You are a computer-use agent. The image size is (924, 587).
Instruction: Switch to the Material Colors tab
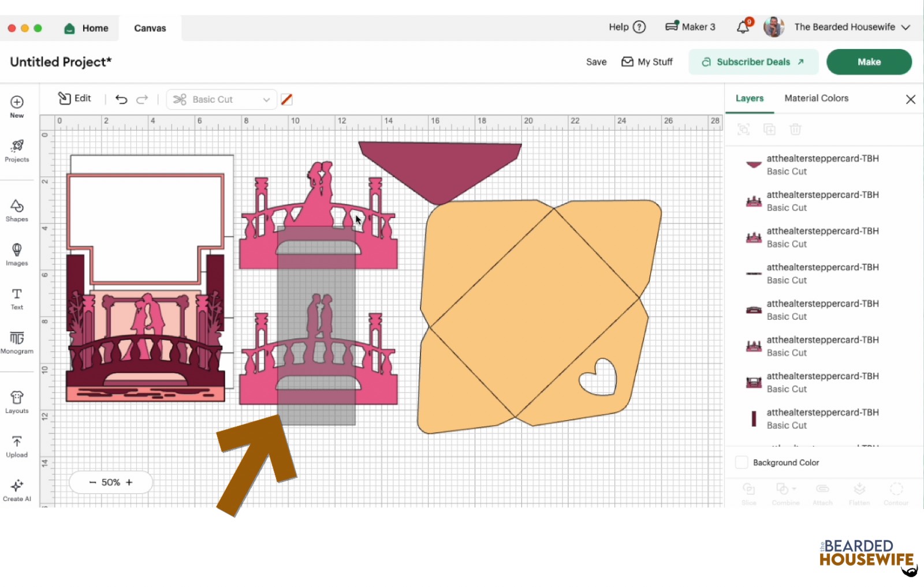816,98
